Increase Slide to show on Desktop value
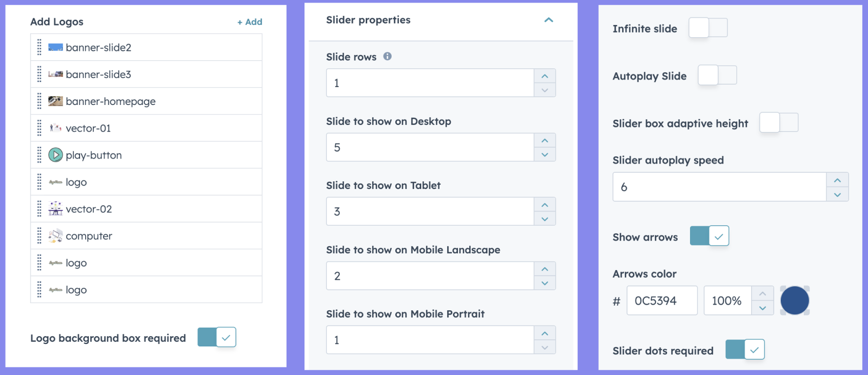This screenshot has height=375, width=868. [x=545, y=141]
